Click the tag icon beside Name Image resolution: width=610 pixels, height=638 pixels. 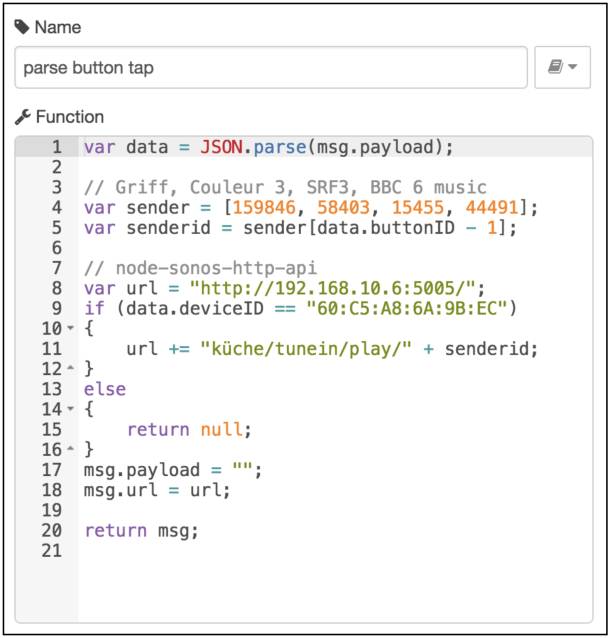22,27
